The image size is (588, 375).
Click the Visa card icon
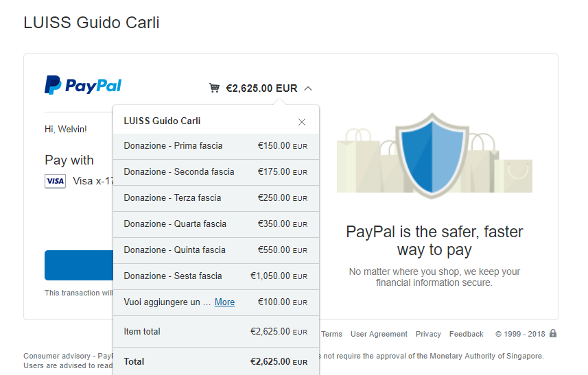pos(55,181)
